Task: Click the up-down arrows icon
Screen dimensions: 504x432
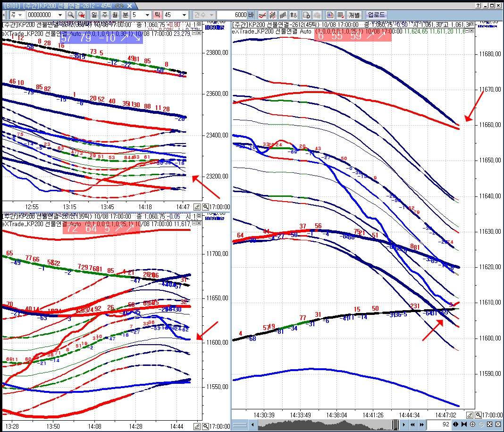Action: pyautogui.click(x=293, y=15)
